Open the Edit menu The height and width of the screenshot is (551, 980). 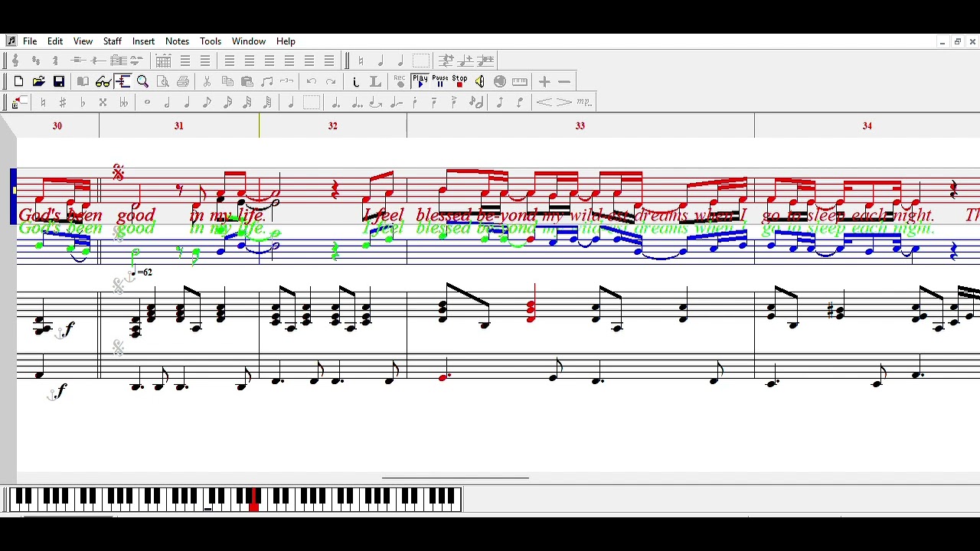(x=55, y=41)
